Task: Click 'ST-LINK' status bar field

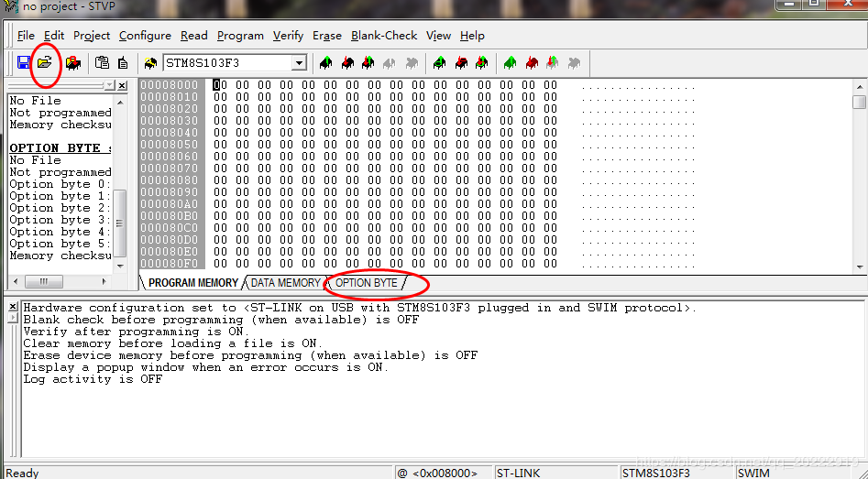Action: (x=555, y=473)
